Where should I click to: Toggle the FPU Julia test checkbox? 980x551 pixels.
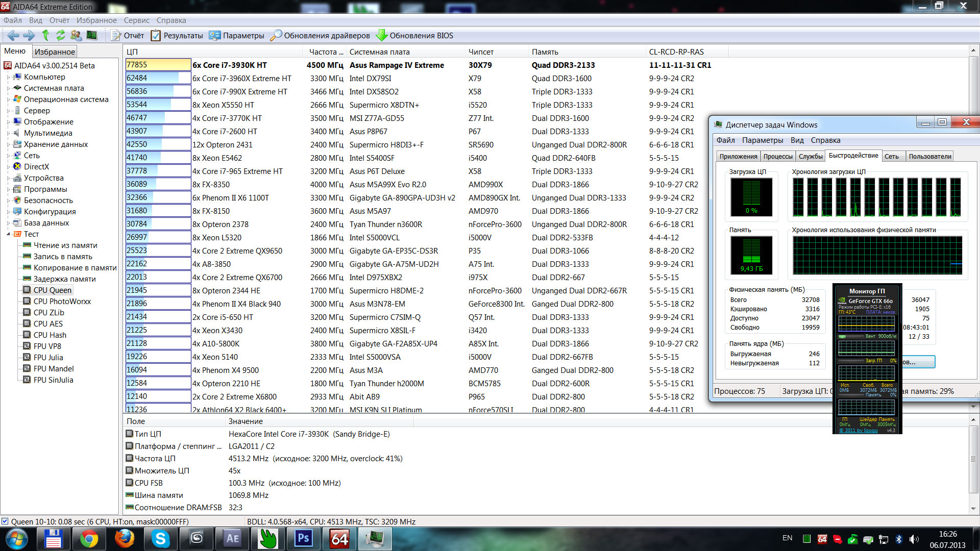coord(27,358)
